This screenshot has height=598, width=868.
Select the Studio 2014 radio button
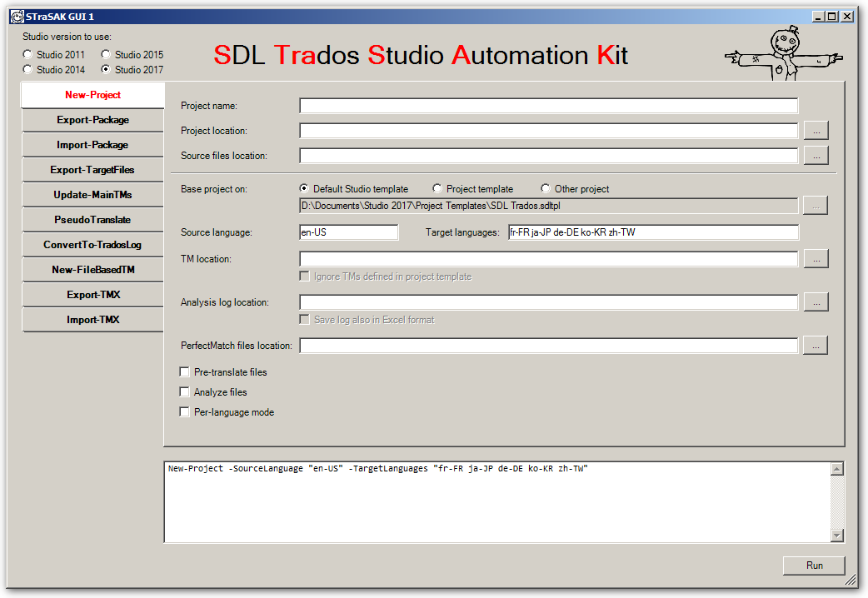pyautogui.click(x=27, y=69)
